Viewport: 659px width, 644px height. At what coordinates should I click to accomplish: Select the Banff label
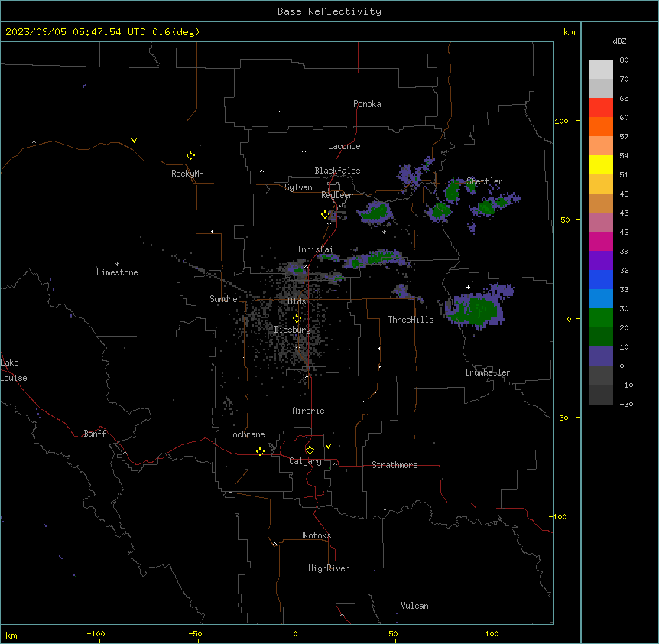[95, 434]
